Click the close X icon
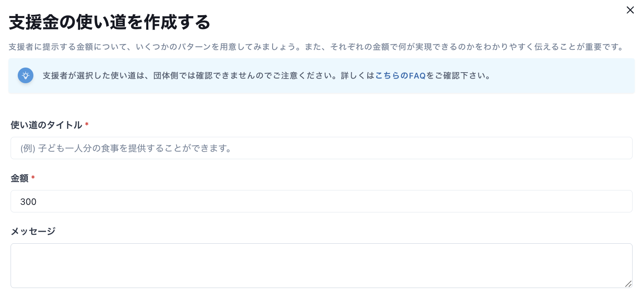The height and width of the screenshot is (299, 644). (630, 10)
